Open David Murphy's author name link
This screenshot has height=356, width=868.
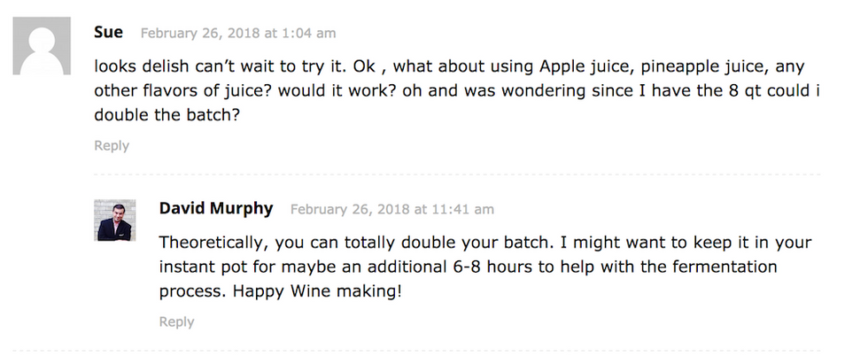pos(216,209)
